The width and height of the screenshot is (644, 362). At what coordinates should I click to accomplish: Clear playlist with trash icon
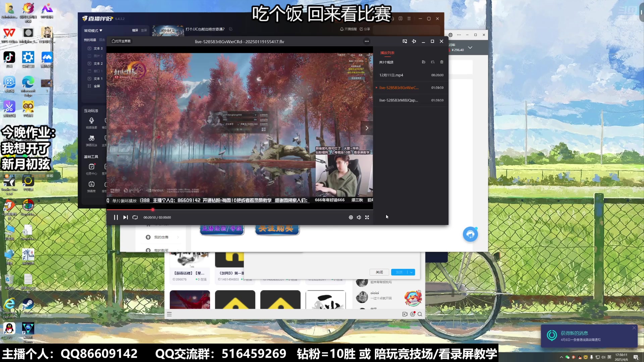pyautogui.click(x=442, y=62)
